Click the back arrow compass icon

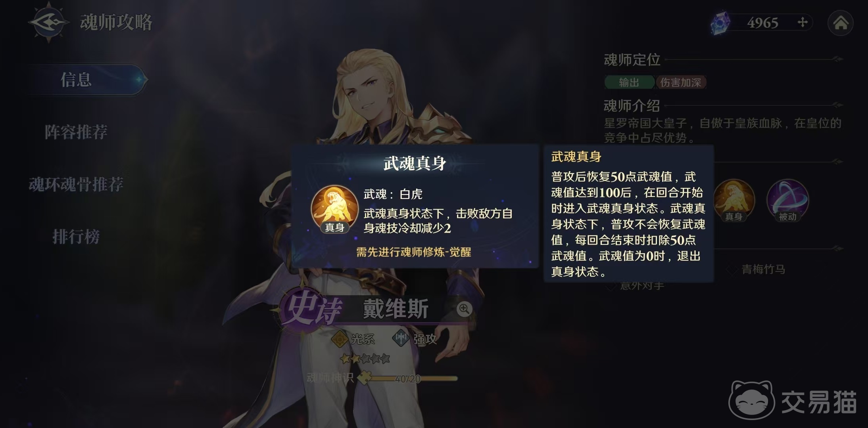pyautogui.click(x=48, y=22)
